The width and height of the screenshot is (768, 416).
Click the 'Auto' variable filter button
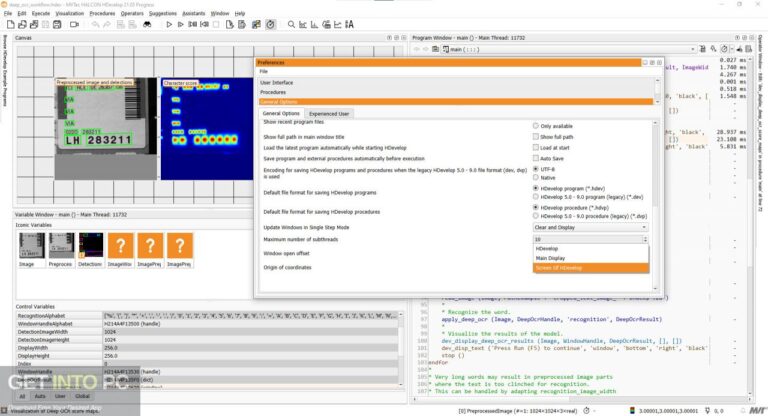click(x=40, y=396)
